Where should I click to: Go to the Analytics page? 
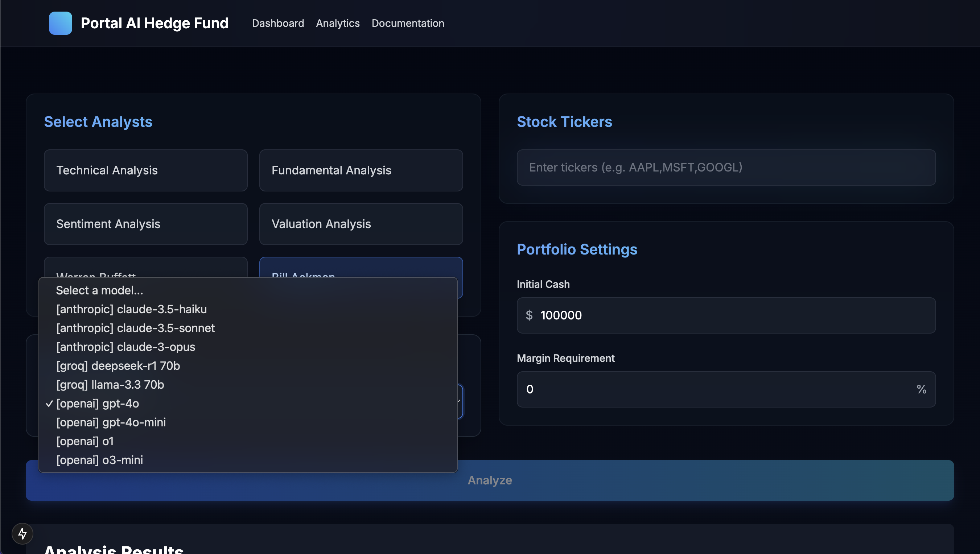[x=338, y=23]
